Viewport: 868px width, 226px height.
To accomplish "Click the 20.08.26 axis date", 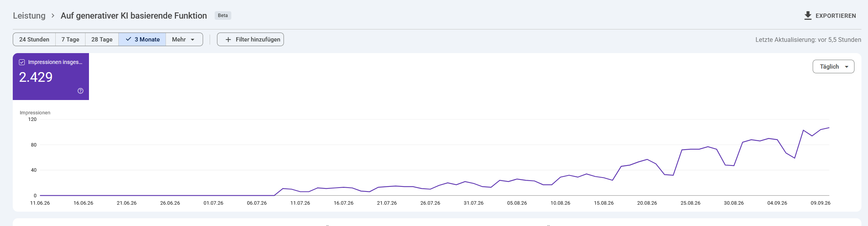I will [647, 203].
